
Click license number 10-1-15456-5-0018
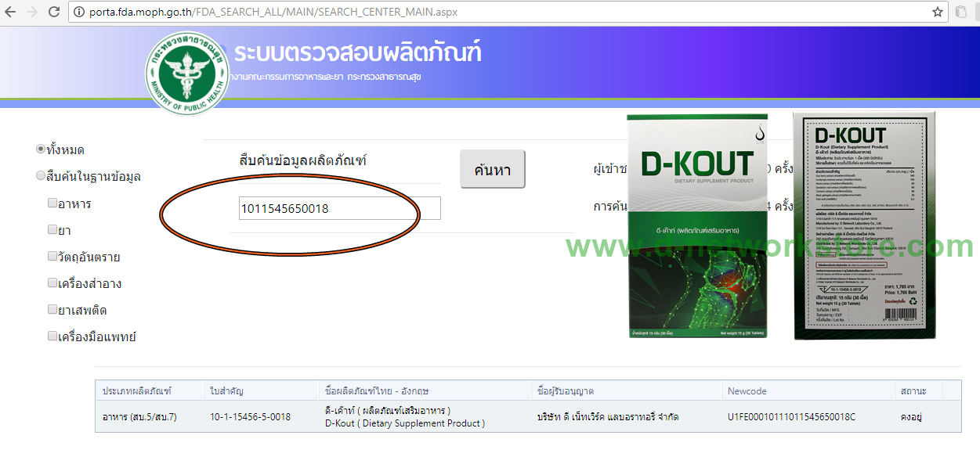click(251, 417)
